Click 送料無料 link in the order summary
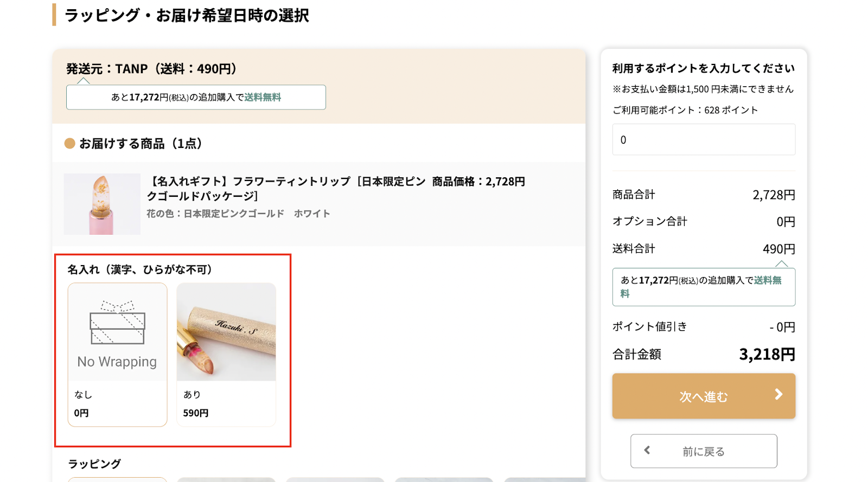The image size is (868, 482). [x=767, y=280]
